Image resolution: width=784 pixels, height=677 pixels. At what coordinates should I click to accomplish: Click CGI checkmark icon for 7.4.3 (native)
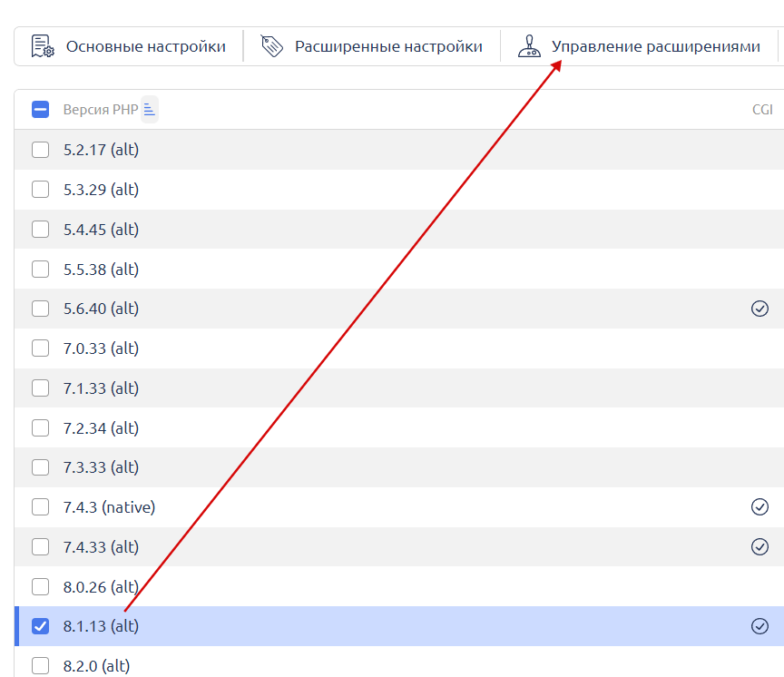(759, 506)
